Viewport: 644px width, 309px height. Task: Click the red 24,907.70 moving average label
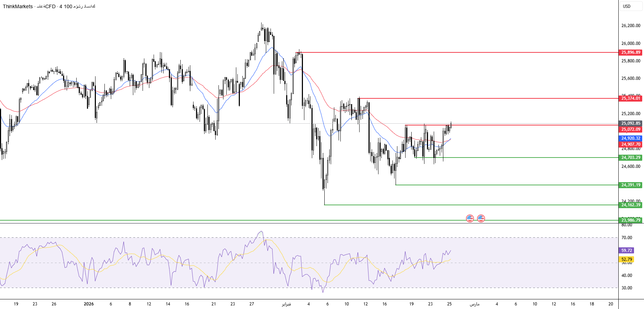pyautogui.click(x=630, y=144)
